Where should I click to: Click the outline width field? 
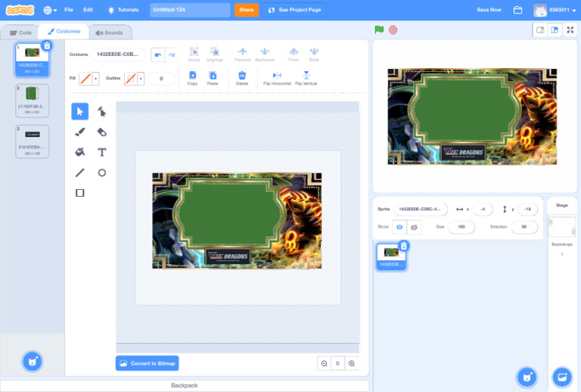click(161, 79)
